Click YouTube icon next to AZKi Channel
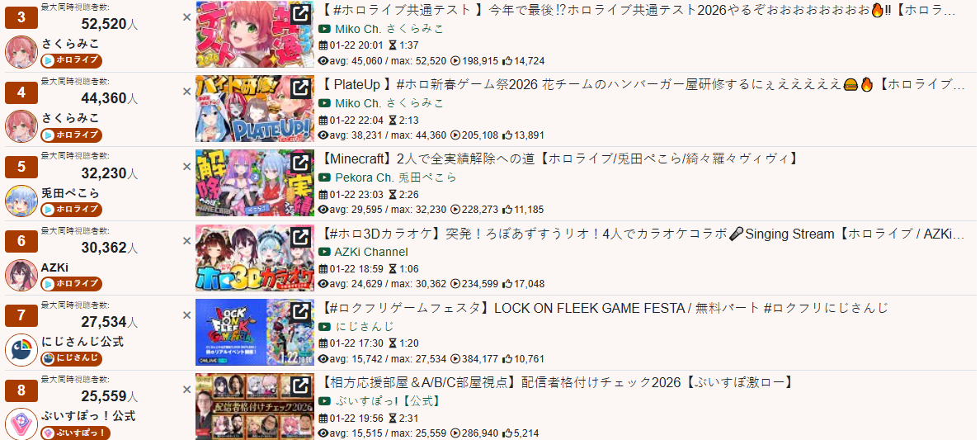Image resolution: width=980 pixels, height=440 pixels. 324,253
